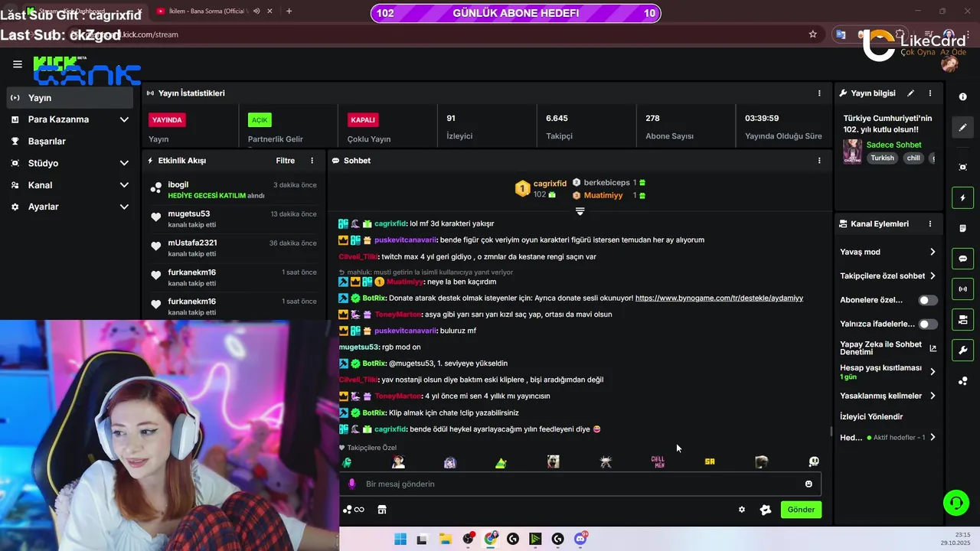
Task: Click the purple microphone in chat input
Action: click(351, 484)
